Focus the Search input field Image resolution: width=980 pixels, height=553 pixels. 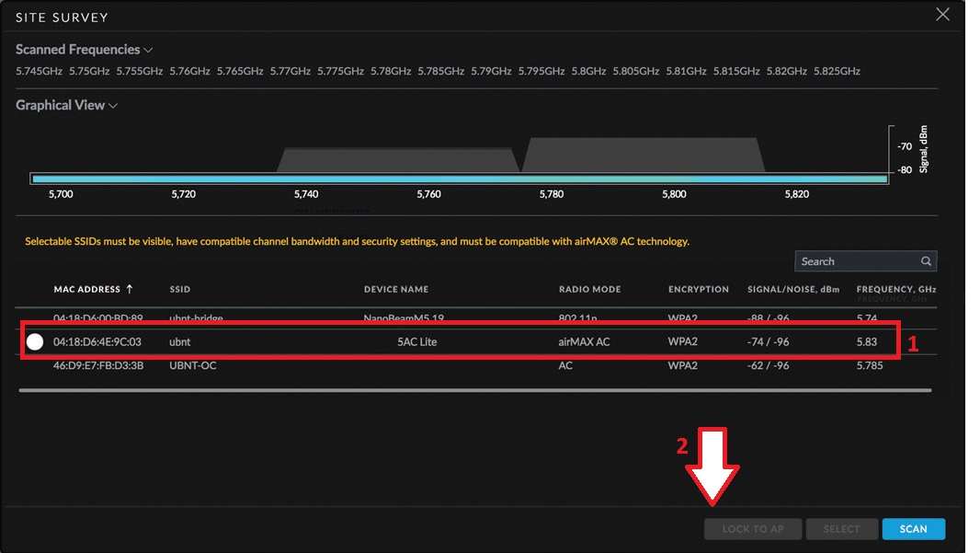point(855,261)
